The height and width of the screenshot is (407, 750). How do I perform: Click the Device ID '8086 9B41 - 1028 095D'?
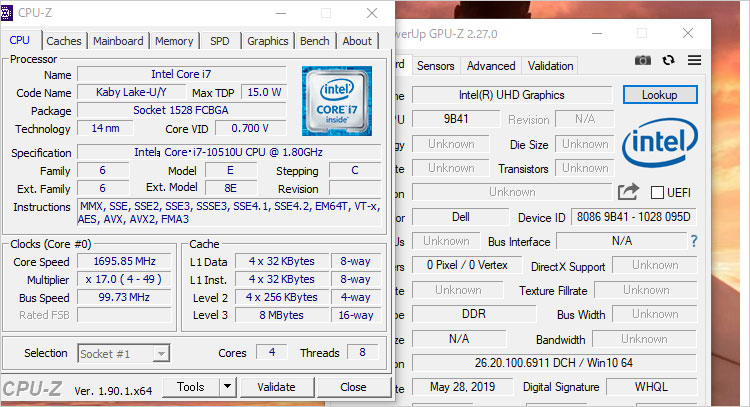point(633,217)
